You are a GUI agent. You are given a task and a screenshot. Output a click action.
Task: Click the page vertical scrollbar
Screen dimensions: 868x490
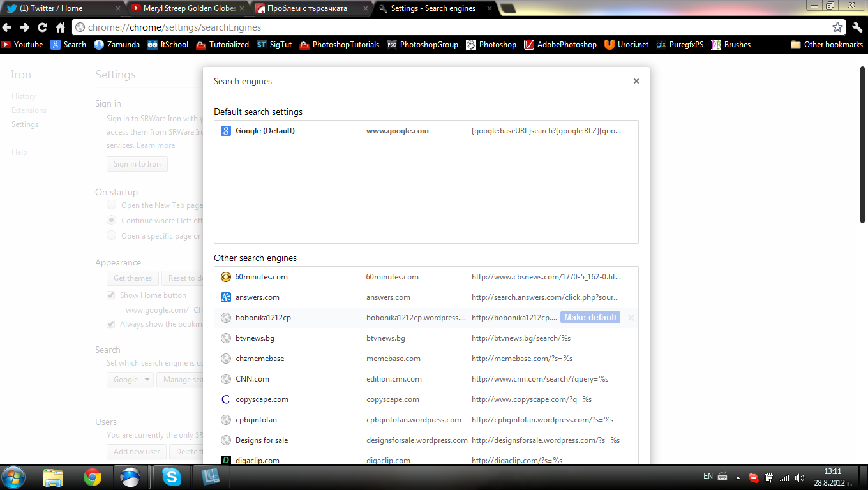(x=863, y=144)
